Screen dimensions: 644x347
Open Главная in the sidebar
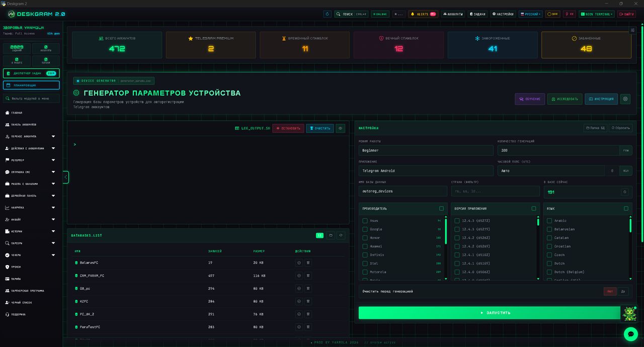click(31, 113)
